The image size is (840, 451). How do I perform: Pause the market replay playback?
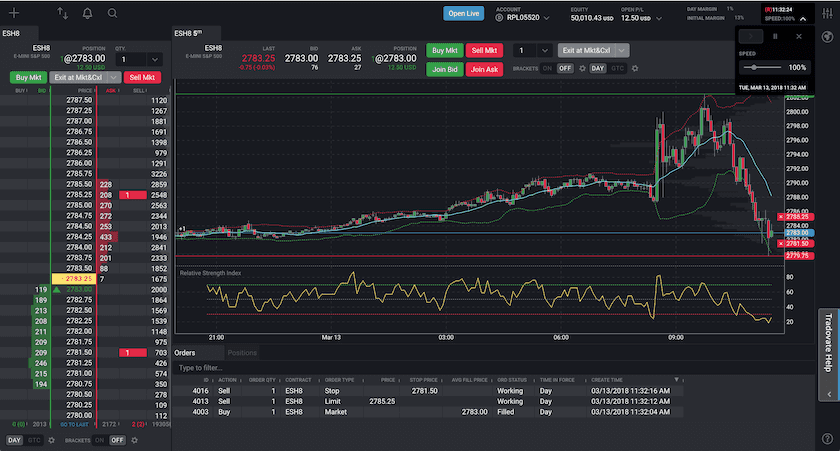point(775,36)
